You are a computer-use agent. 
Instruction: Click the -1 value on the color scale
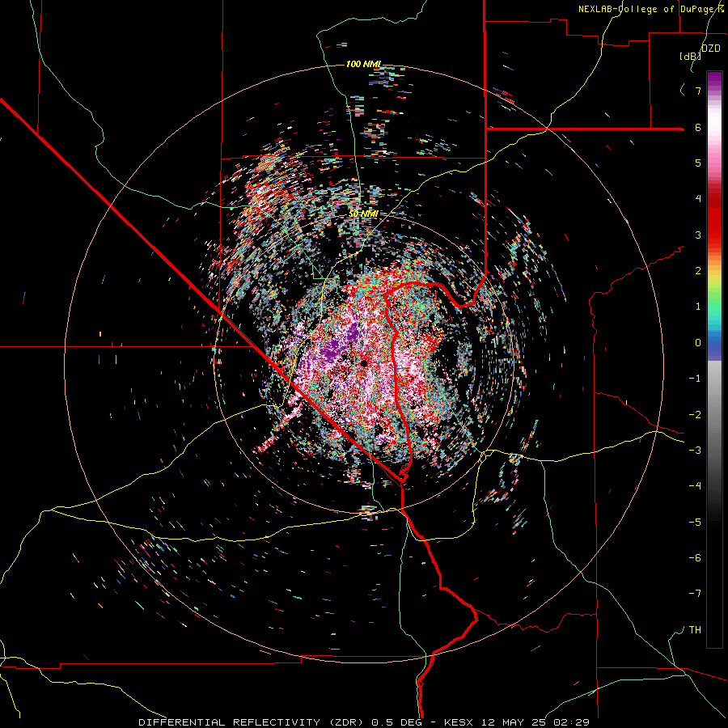pyautogui.click(x=695, y=379)
